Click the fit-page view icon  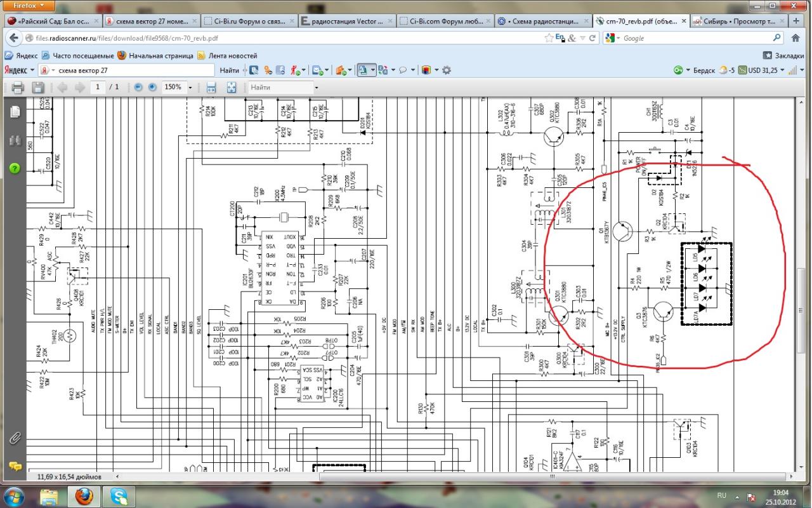coord(232,88)
